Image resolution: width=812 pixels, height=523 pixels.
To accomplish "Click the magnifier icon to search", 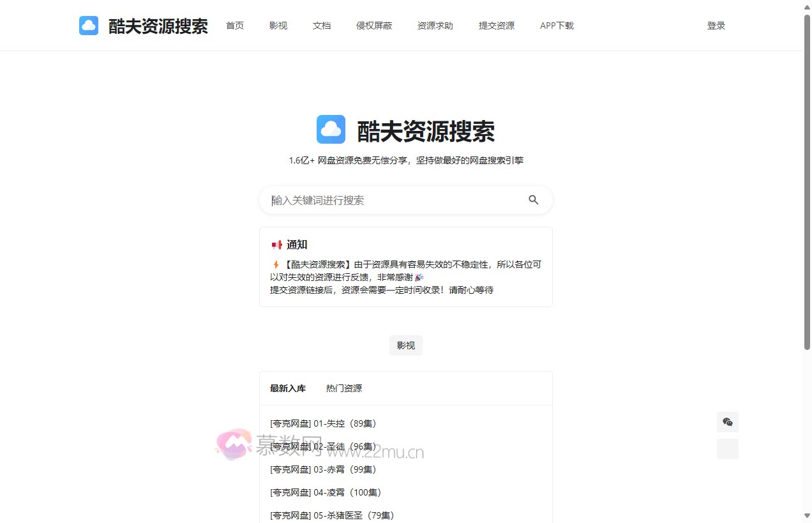I will [534, 200].
